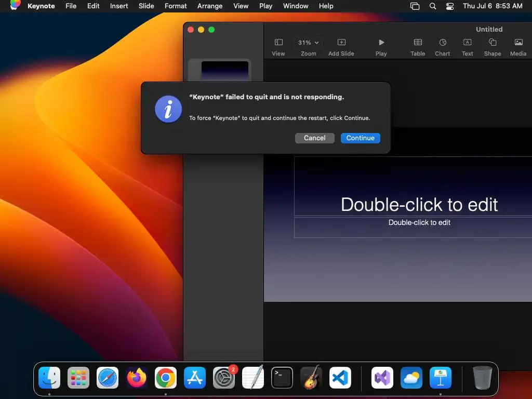The height and width of the screenshot is (399, 532).
Task: Open the View toolbar icon in Keynote
Action: click(278, 43)
